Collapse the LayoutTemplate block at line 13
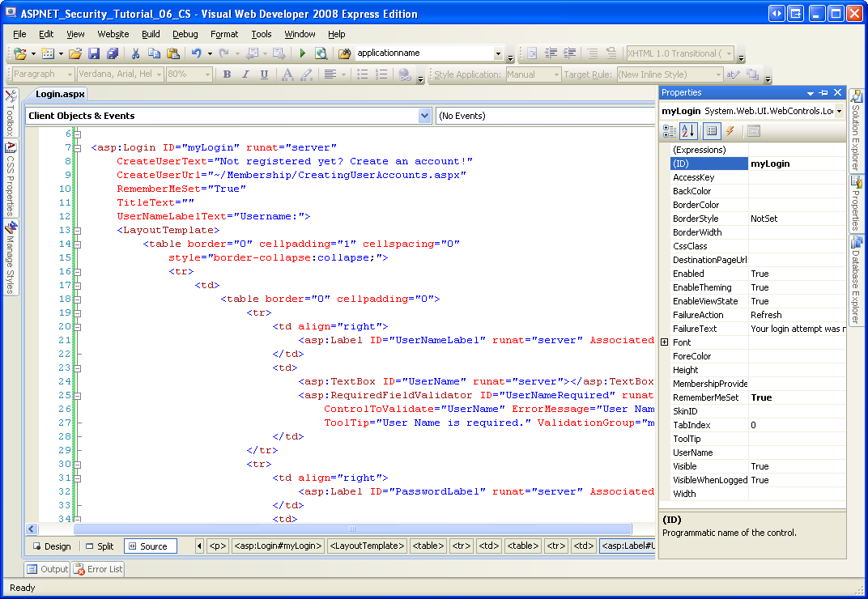 [77, 231]
